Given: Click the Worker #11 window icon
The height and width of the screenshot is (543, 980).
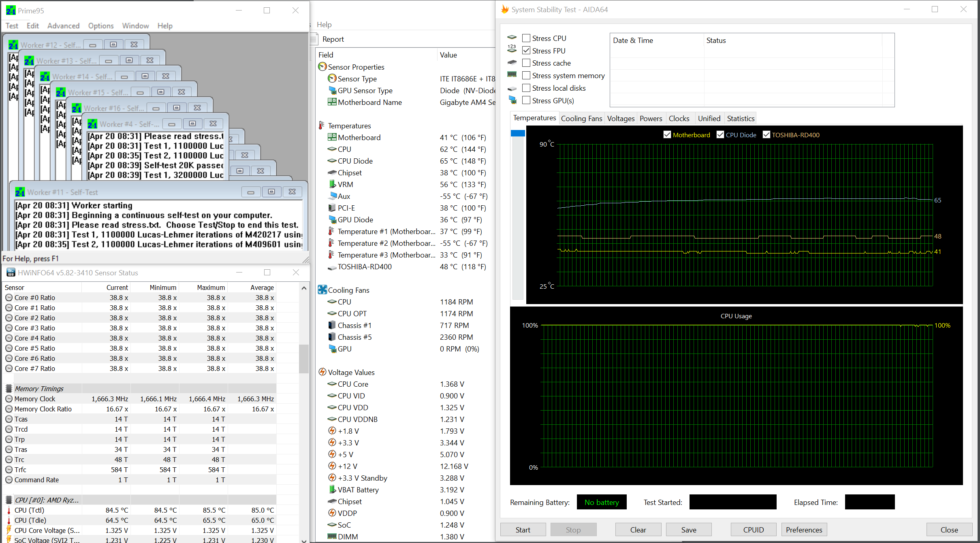Looking at the screenshot, I should (20, 192).
